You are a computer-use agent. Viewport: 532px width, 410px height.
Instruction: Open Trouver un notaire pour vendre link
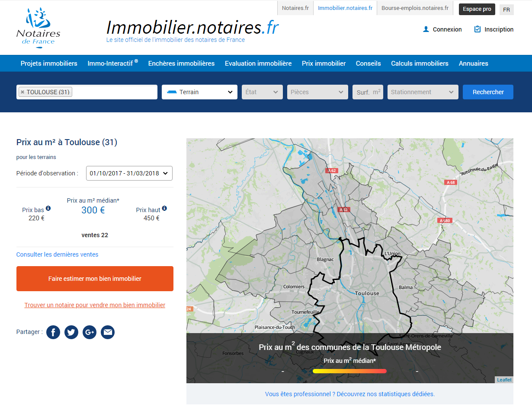point(95,305)
